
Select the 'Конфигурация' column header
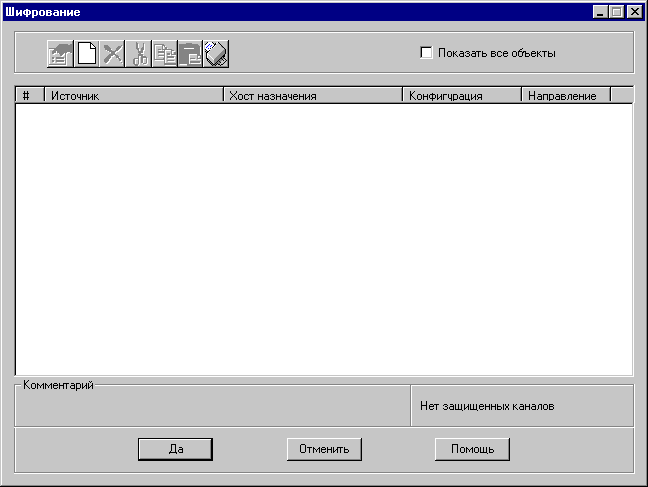click(x=461, y=96)
